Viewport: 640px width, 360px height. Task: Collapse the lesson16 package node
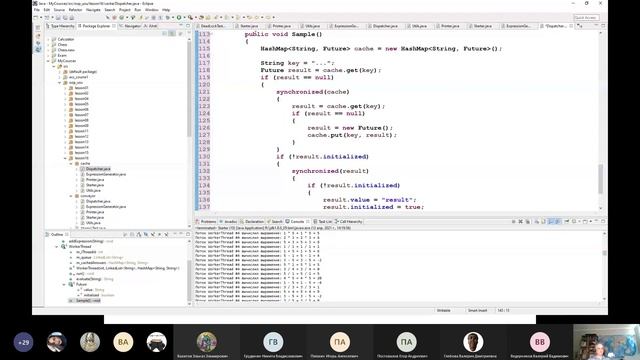coord(65,158)
